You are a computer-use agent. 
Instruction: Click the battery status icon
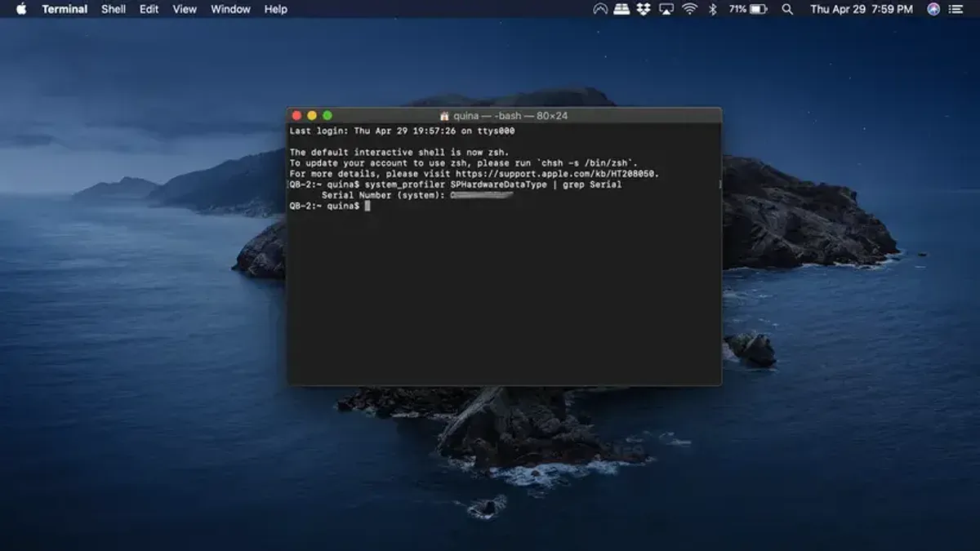coord(759,9)
